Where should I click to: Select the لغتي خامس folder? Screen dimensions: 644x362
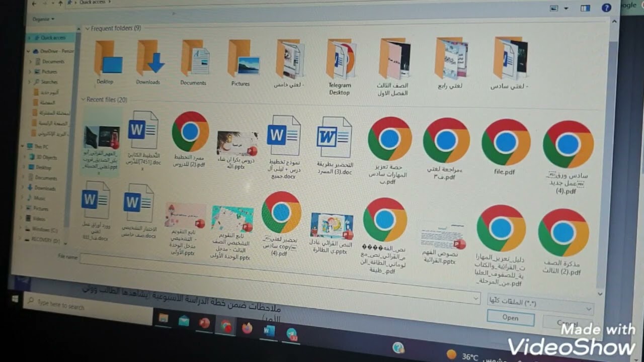[x=289, y=64]
